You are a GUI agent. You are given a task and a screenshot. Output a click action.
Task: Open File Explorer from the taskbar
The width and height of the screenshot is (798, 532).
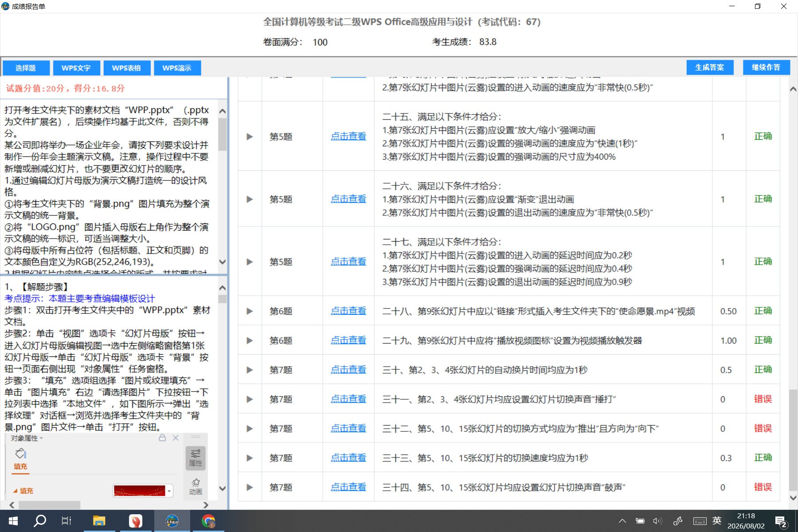click(99, 521)
